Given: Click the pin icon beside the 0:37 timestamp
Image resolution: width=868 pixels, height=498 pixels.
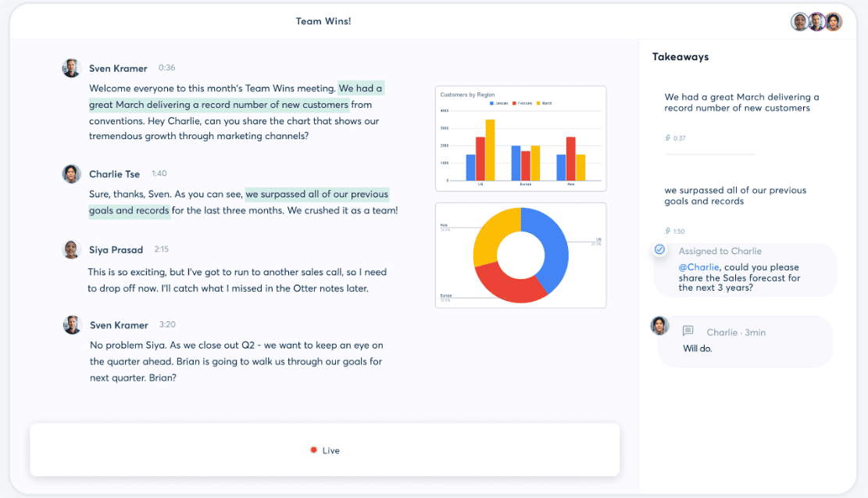Looking at the screenshot, I should pos(667,137).
